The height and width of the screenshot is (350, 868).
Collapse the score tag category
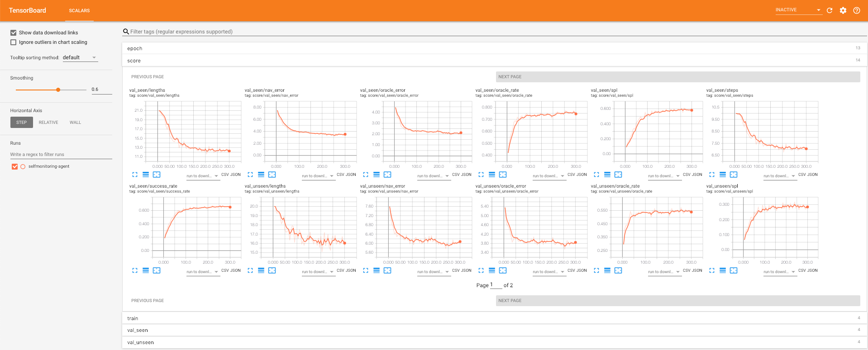tap(495, 61)
